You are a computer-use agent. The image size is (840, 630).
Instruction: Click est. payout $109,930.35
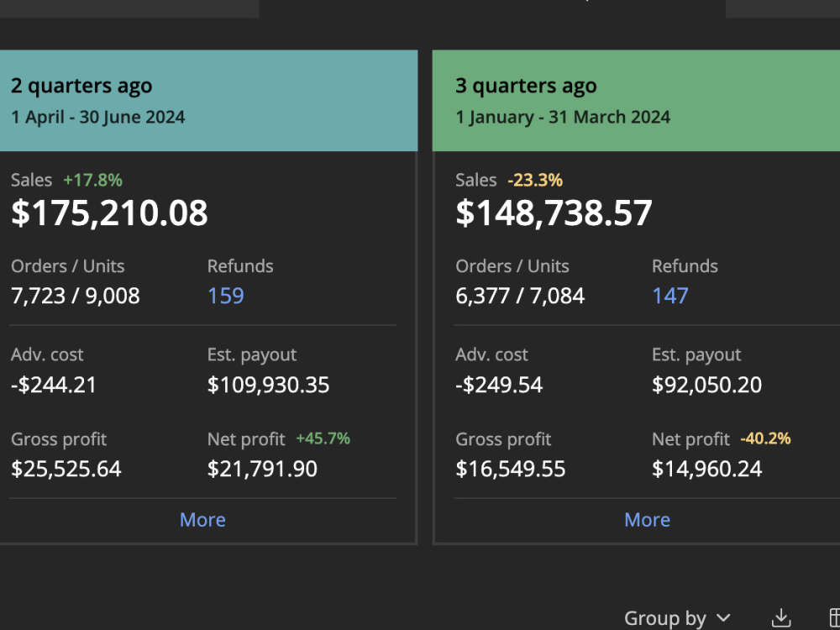point(269,385)
